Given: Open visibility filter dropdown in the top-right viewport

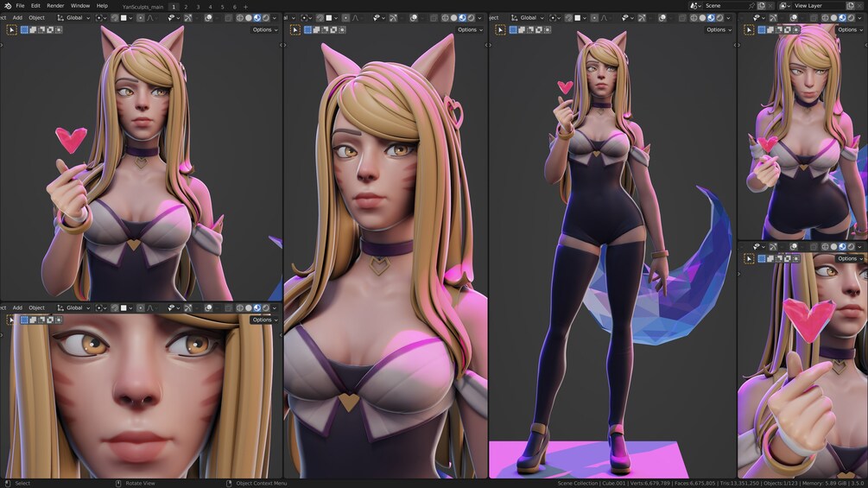Looking at the screenshot, I should point(757,17).
